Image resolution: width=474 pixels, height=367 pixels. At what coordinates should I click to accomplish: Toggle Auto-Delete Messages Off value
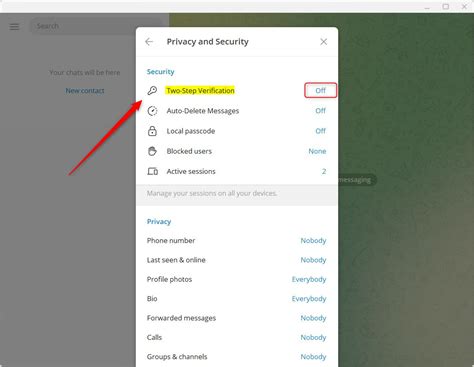coord(320,111)
